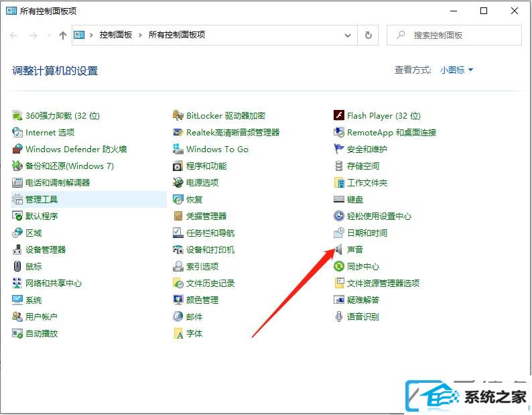This screenshot has width=532, height=415.
Task: Open the 设备管理器 icon
Action: click(17, 249)
